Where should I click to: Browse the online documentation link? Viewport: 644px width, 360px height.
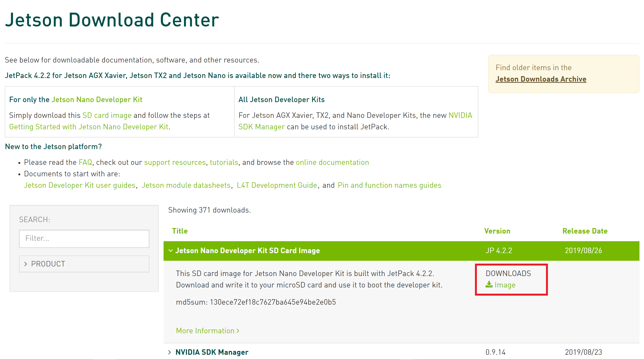(x=332, y=162)
